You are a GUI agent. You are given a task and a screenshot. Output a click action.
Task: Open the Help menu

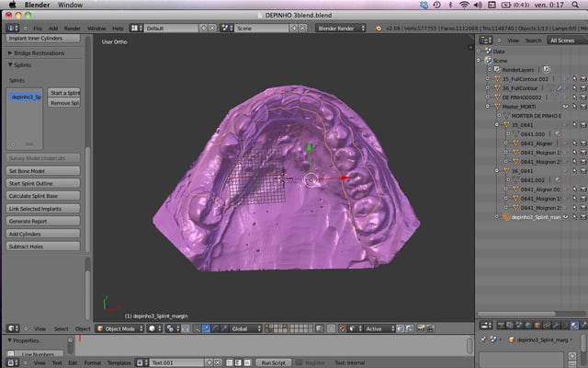click(x=118, y=29)
